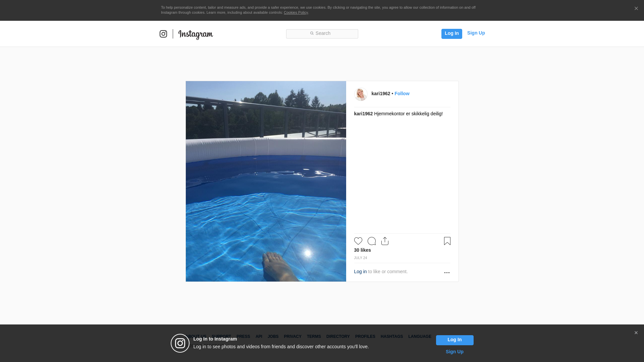Click Log in to like or comment
The image size is (644, 362).
coord(360,271)
